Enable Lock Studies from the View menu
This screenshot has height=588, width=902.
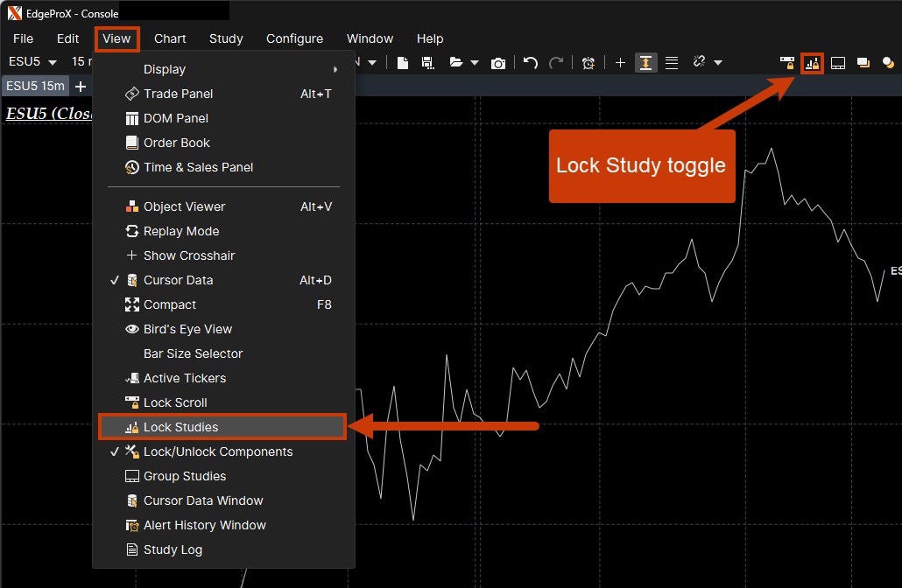click(180, 427)
